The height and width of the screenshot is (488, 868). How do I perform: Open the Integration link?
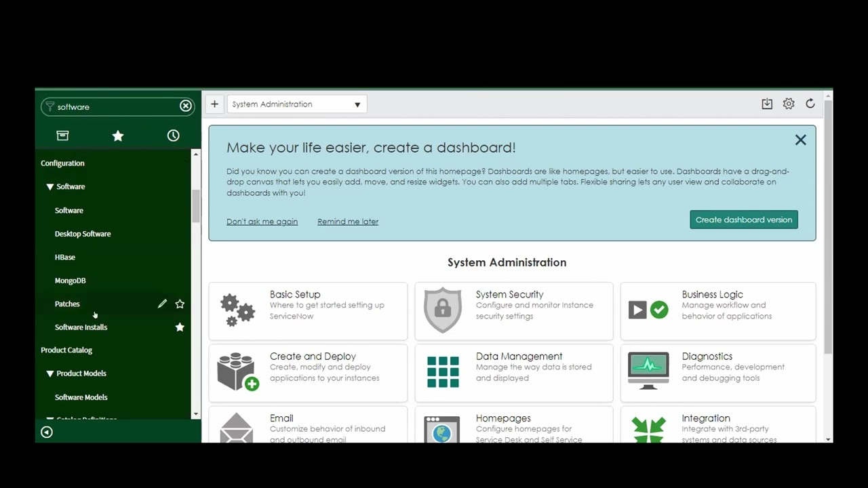click(706, 418)
